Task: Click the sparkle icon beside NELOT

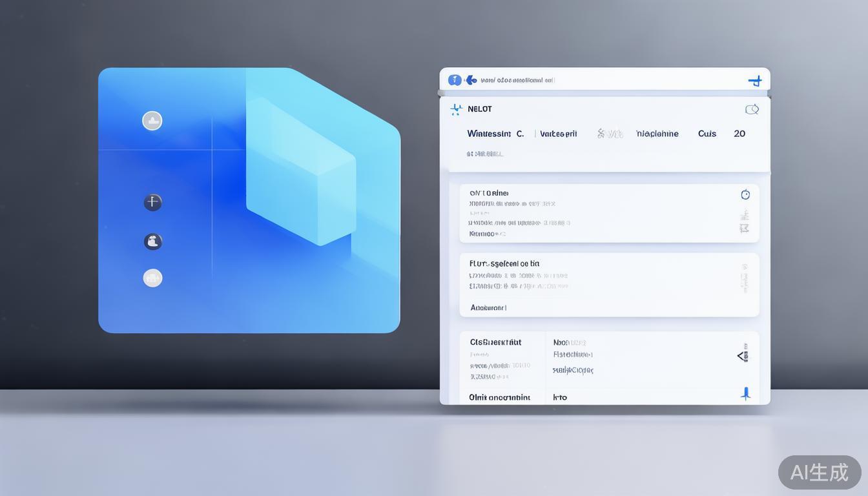Action: pos(457,109)
